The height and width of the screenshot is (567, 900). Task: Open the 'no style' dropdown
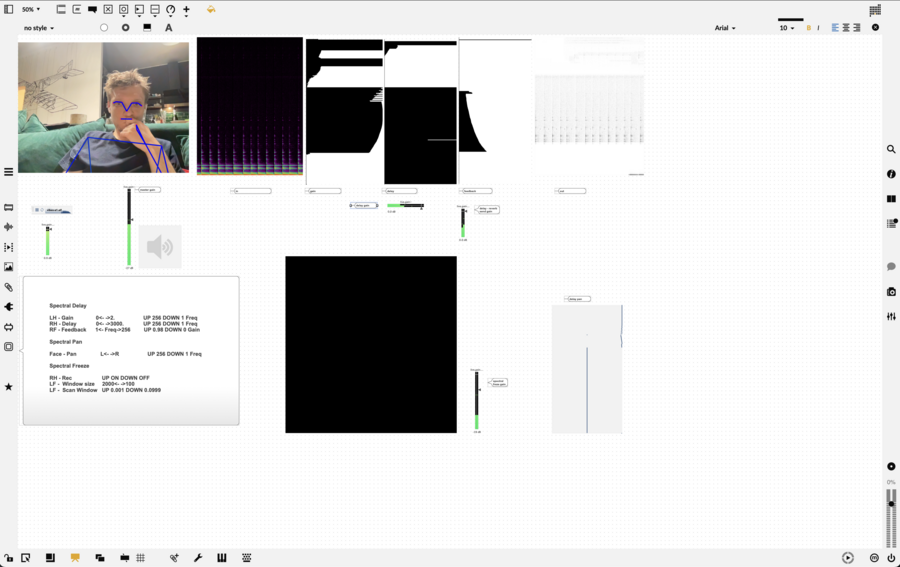[39, 28]
